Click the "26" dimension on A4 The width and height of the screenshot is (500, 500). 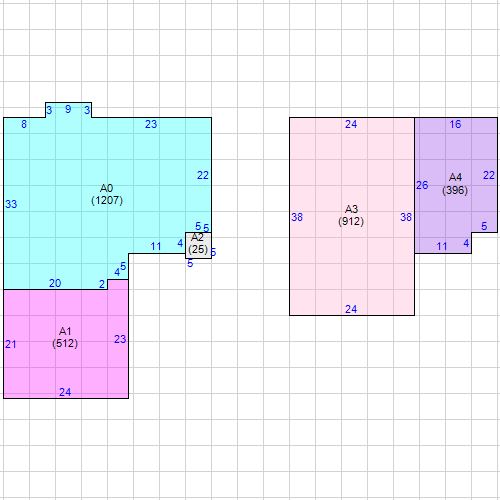422,185
